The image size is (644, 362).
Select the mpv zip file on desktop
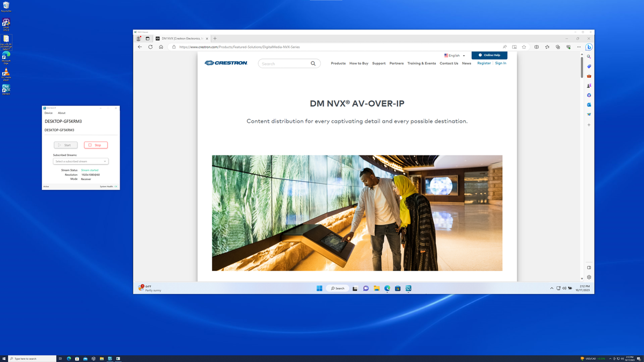click(x=6, y=42)
